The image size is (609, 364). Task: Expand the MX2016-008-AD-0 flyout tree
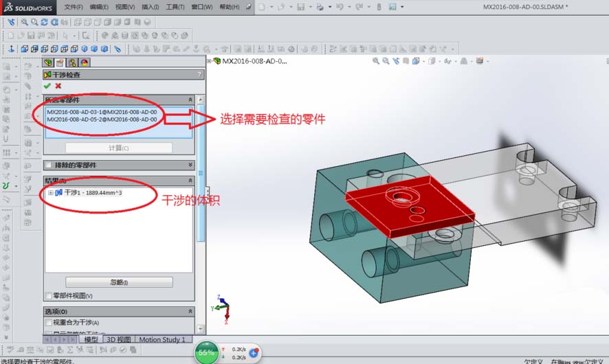coord(209,61)
